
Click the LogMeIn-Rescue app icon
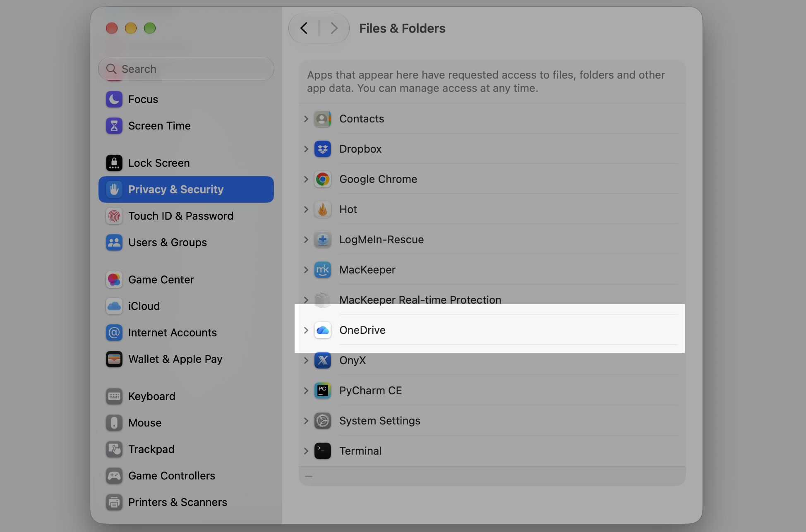coord(323,240)
